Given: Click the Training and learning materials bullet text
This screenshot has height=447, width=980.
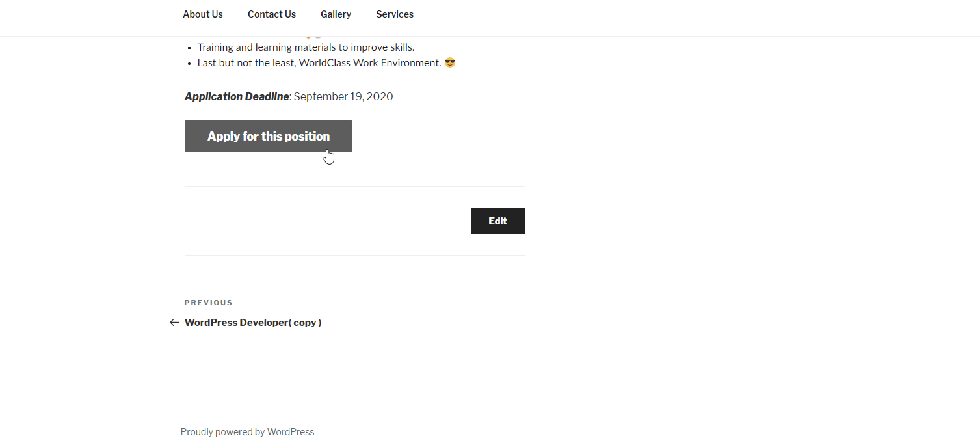Looking at the screenshot, I should [306, 47].
